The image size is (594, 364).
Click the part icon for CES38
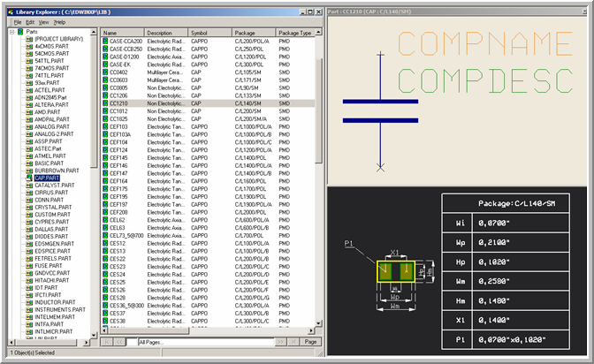[x=105, y=321]
